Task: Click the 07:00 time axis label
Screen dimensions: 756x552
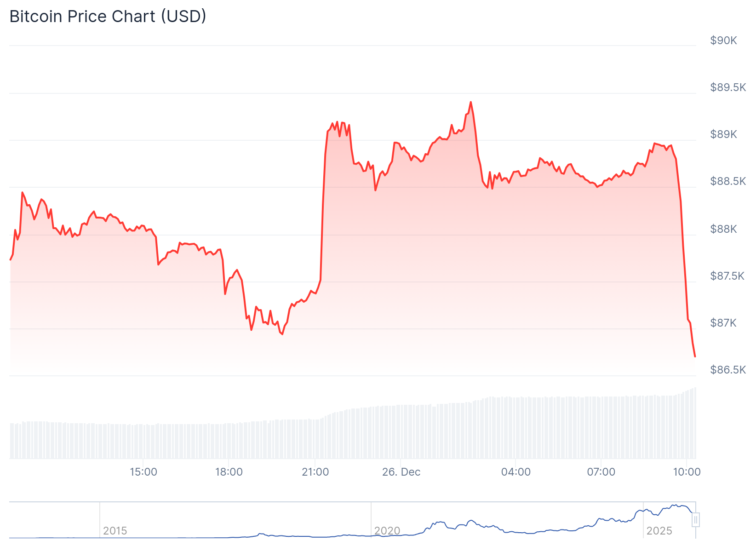Action: click(601, 472)
